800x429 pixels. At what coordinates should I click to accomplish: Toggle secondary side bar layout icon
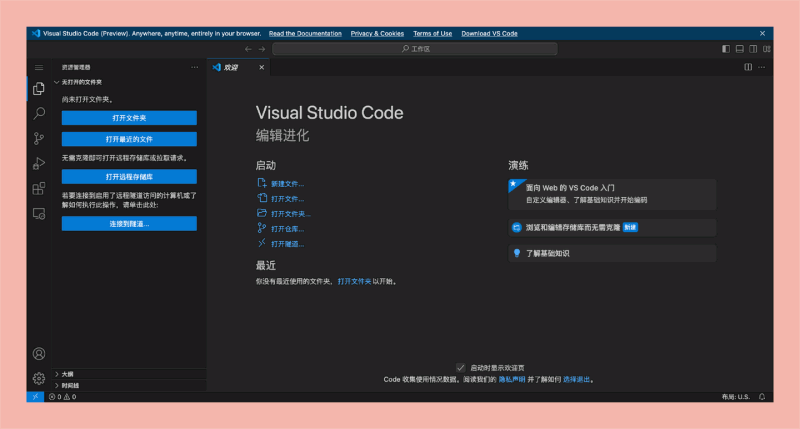click(753, 49)
